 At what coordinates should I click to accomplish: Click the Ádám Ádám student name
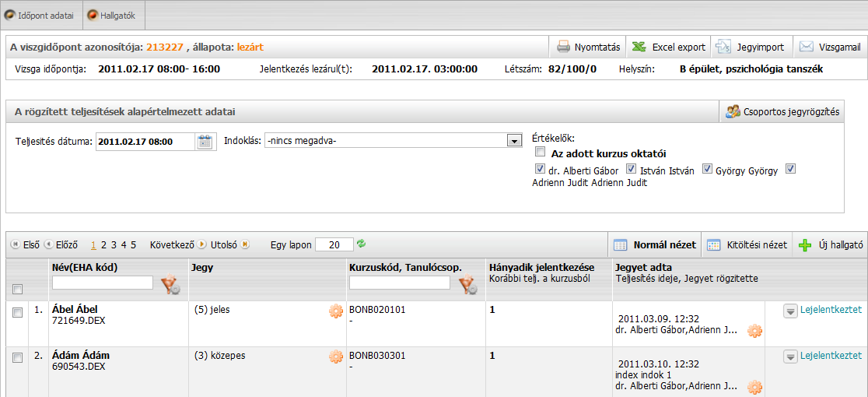pos(79,356)
